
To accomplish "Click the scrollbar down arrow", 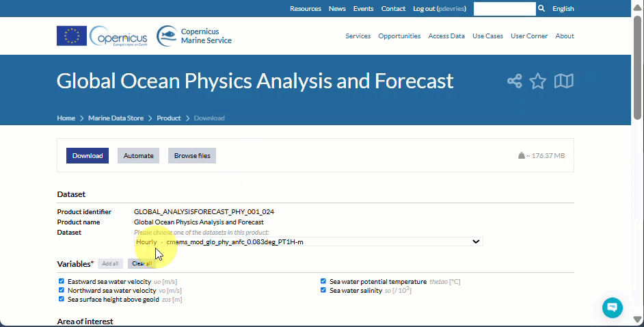I will (637, 319).
